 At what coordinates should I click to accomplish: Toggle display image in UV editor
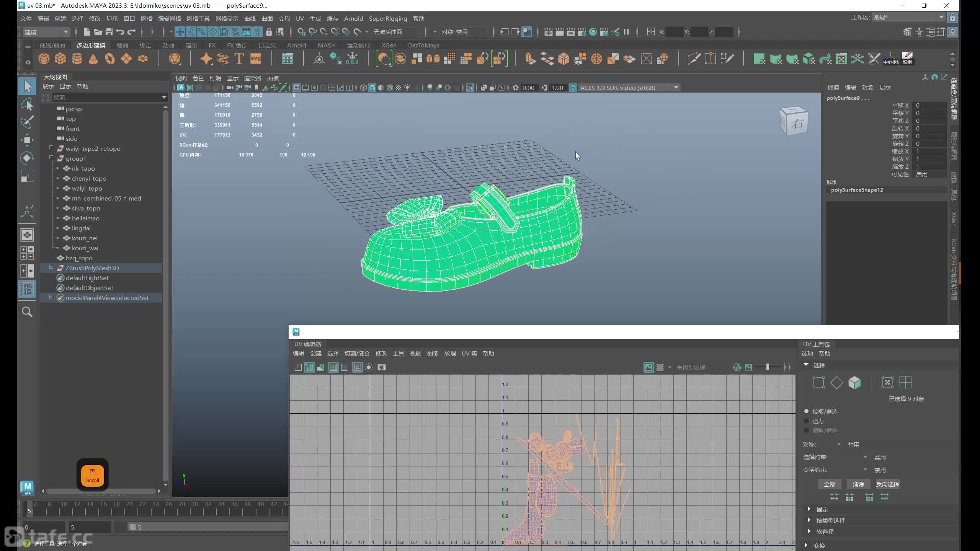click(649, 367)
